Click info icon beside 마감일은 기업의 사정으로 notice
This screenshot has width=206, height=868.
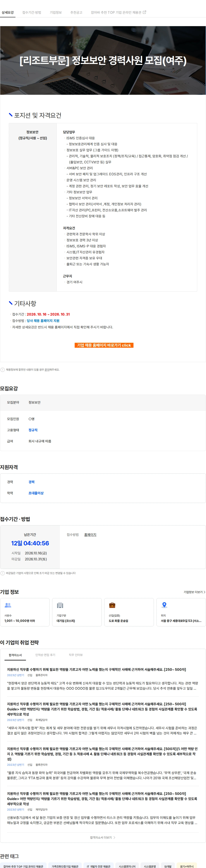pyautogui.click(x=3, y=573)
